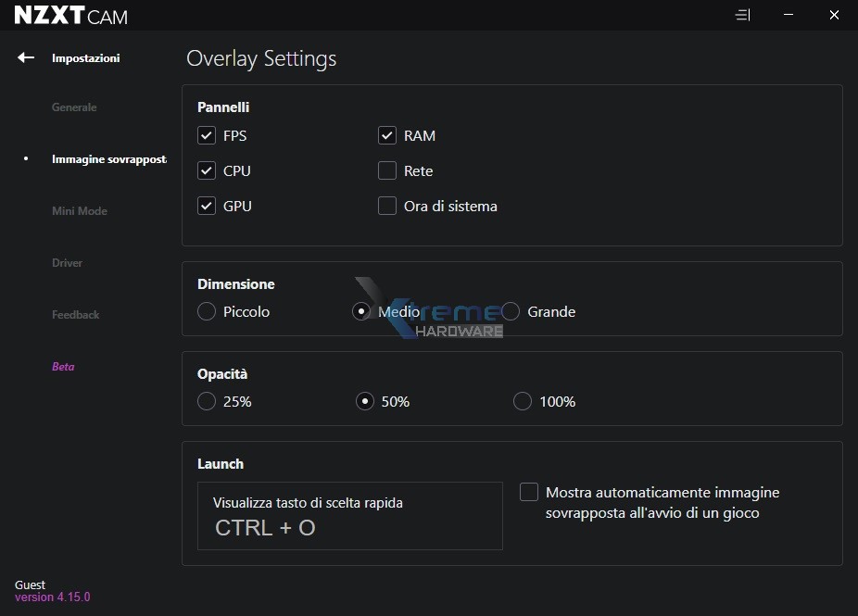Open the hamburger menu icon in title bar
858x616 pixels.
coord(742,16)
